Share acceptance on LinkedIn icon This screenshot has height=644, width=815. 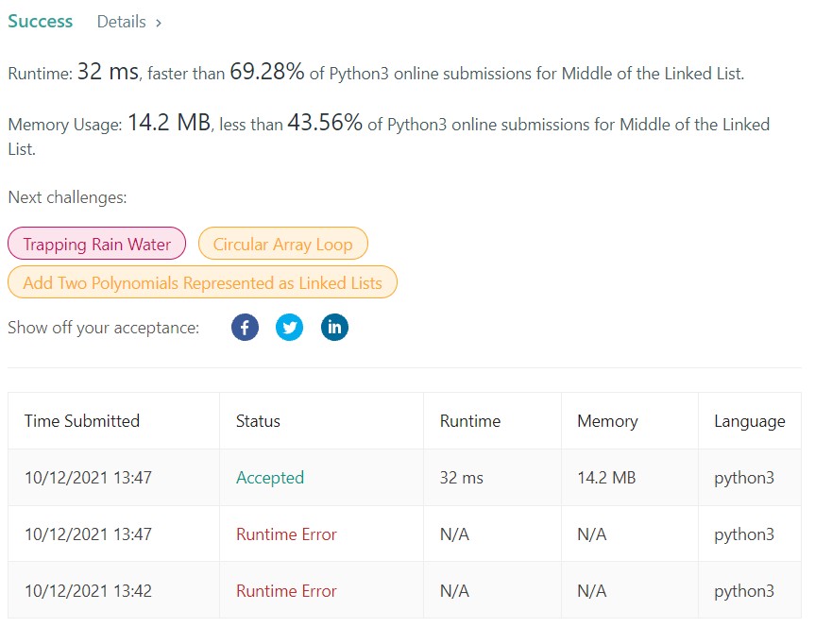coord(334,328)
